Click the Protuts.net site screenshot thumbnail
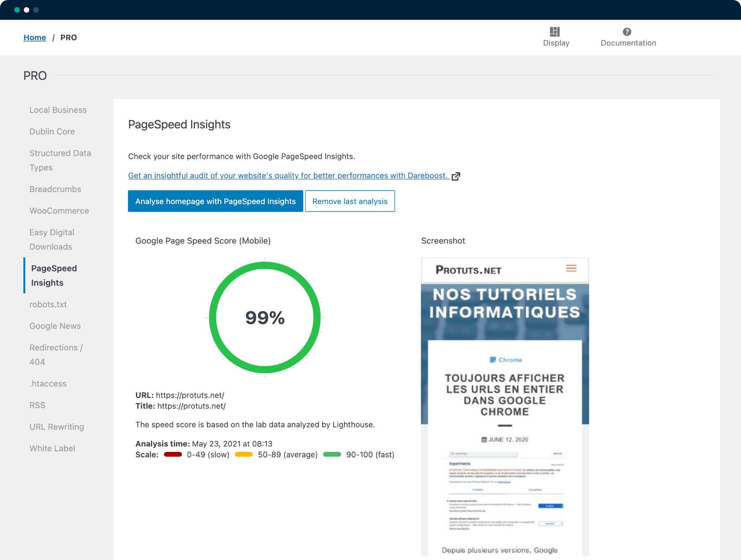 pyautogui.click(x=505, y=407)
